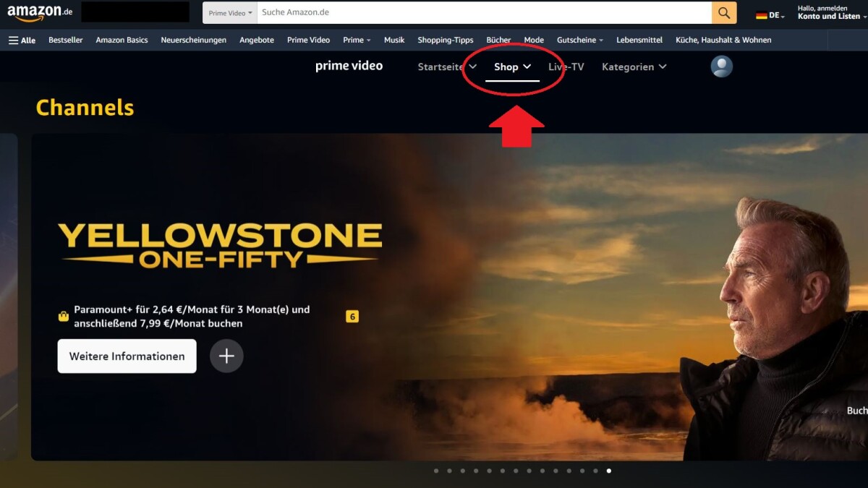Screen dimensions: 868x488
Task: Open the Live-TV tab
Action: pos(566,67)
